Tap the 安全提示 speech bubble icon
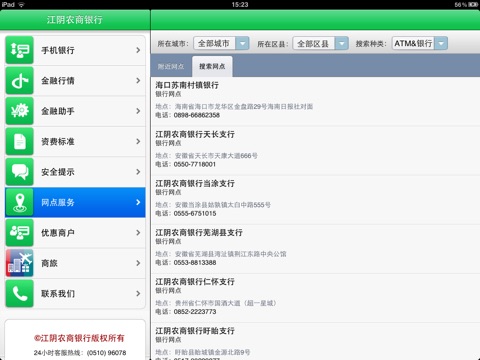Image resolution: width=480 pixels, height=360 pixels. 20,172
